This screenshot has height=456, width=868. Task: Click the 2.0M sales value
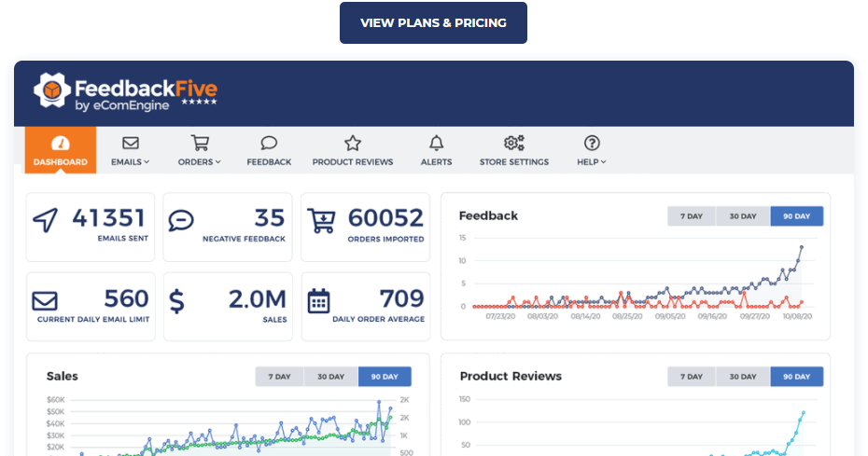click(x=258, y=299)
